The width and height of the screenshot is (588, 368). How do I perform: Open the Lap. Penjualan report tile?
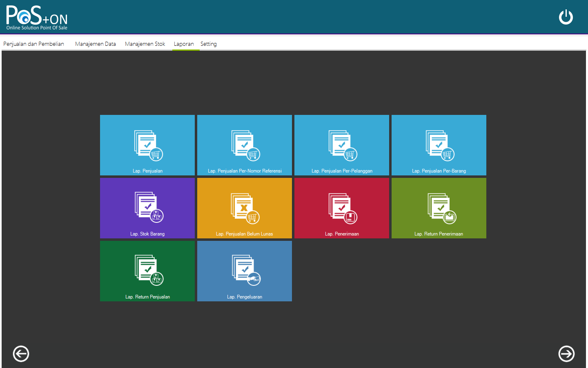click(x=147, y=145)
